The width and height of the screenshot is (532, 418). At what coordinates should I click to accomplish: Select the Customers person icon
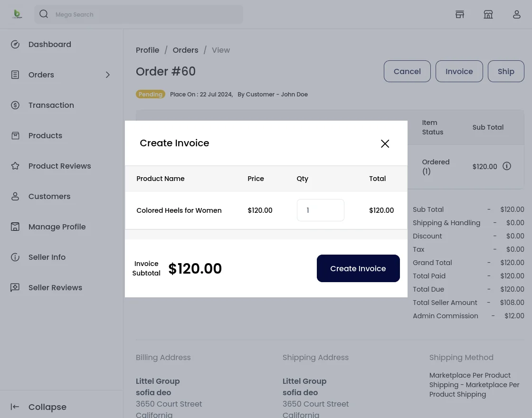click(x=15, y=196)
